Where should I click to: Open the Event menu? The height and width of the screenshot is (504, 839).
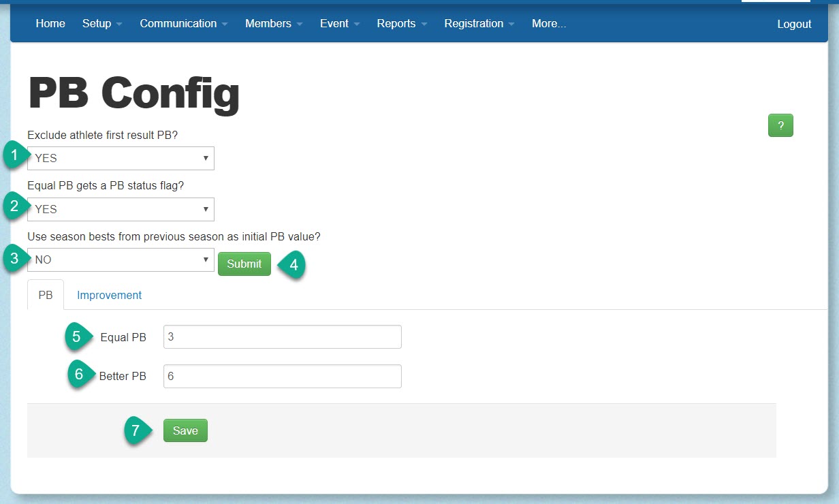coord(339,24)
